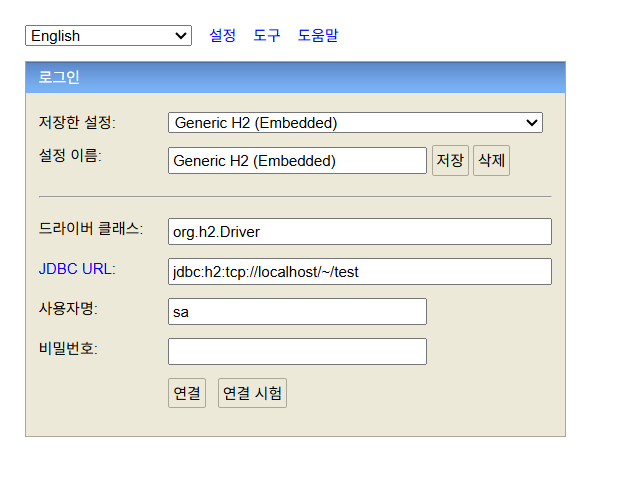Click the 로그인 panel header text
The image size is (626, 503).
tap(59, 77)
